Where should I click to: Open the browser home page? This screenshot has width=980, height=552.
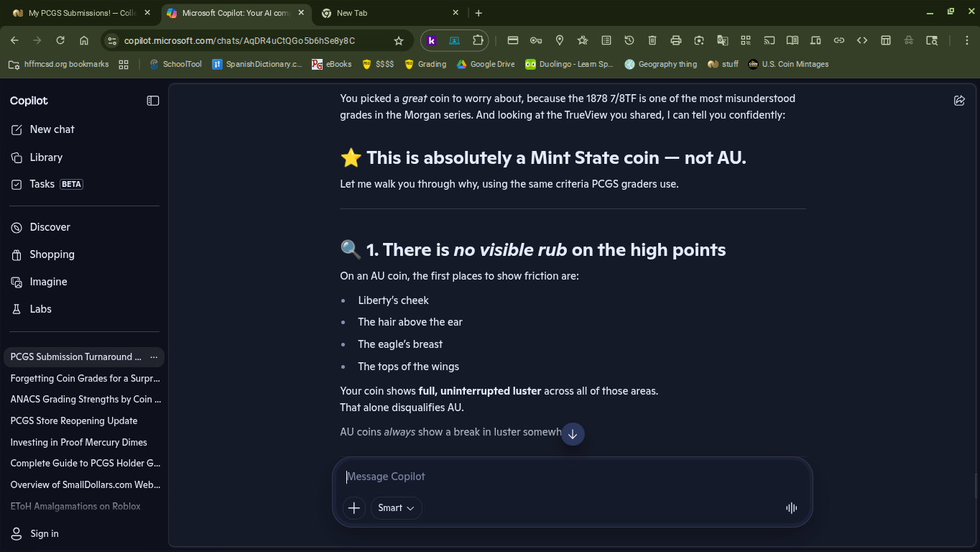click(84, 40)
